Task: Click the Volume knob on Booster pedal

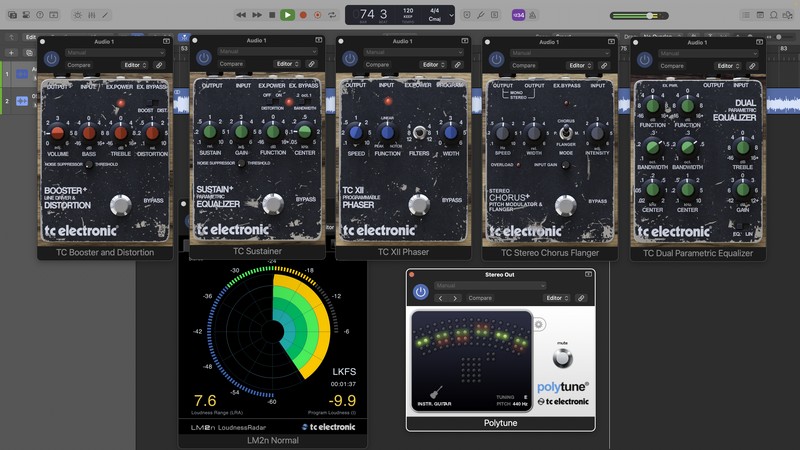Action: click(x=57, y=133)
